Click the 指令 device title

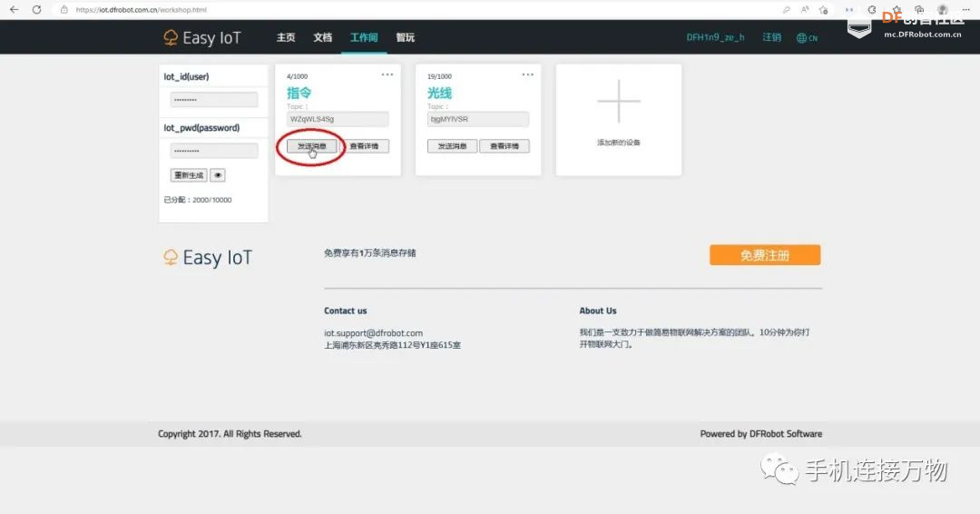299,94
